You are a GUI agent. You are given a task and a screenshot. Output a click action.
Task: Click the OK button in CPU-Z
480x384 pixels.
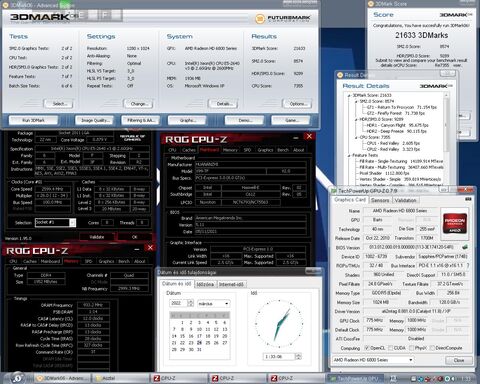[135, 237]
